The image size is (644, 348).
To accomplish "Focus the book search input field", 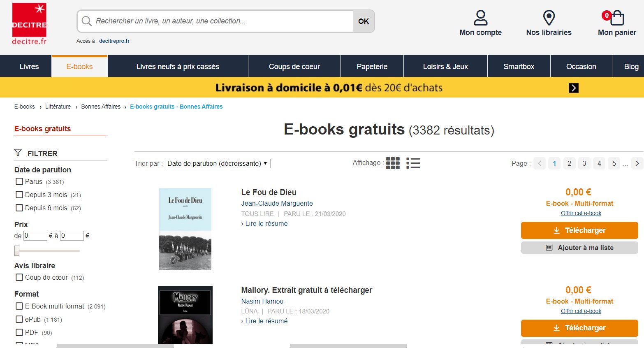I will 223,21.
